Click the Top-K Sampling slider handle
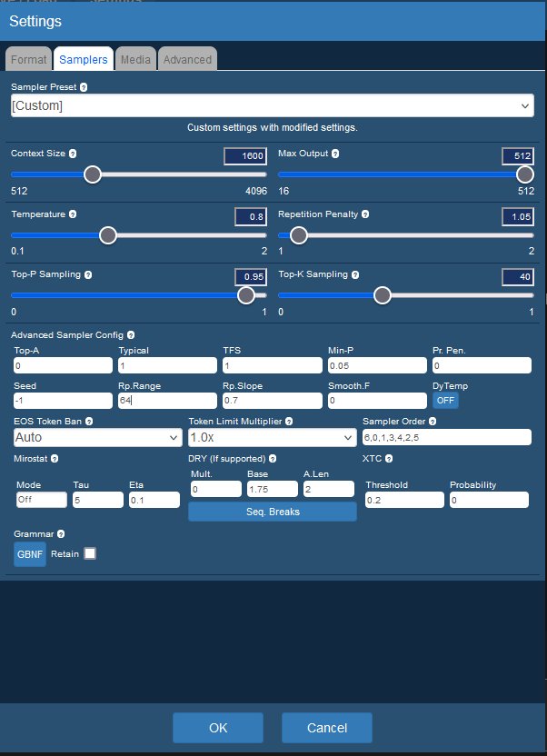Screen dimensions: 547x756 pos(383,295)
